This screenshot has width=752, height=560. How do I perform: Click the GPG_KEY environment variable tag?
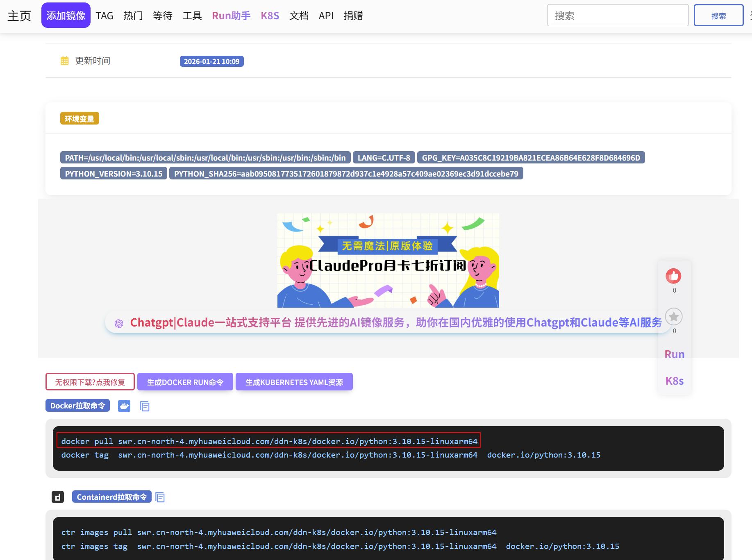point(531,158)
